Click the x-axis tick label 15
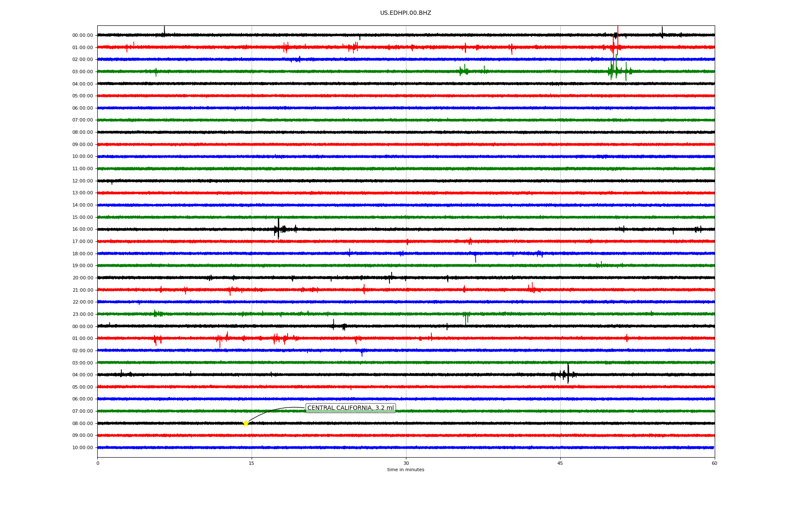 [252, 463]
